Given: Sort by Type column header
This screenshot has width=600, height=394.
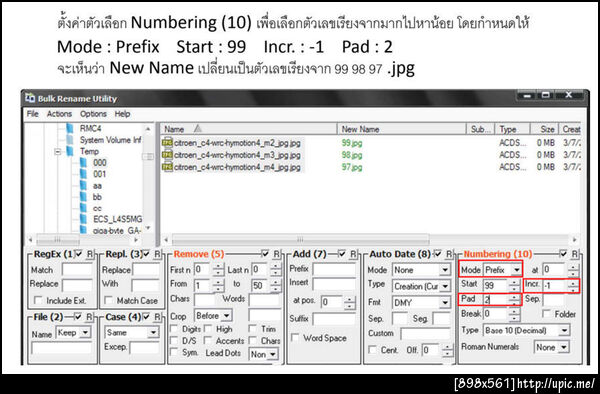Looking at the screenshot, I should click(x=512, y=129).
